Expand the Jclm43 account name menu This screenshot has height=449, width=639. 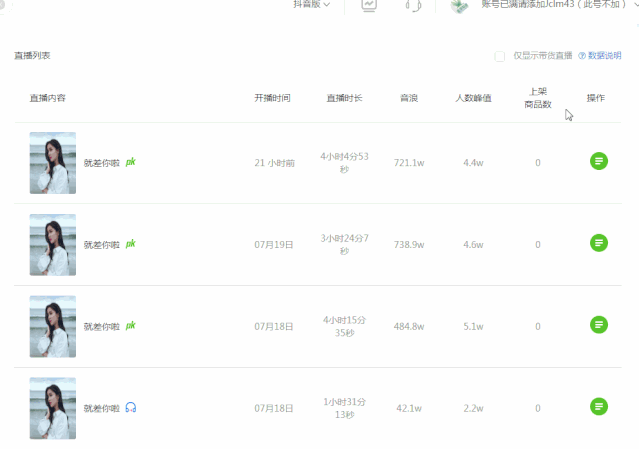[558, 4]
